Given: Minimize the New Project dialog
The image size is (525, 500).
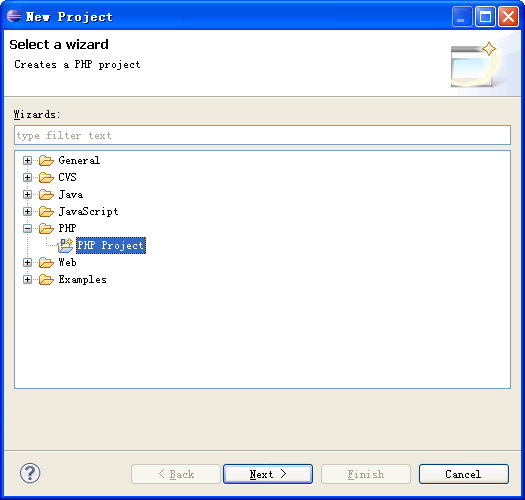Looking at the screenshot, I should click(462, 16).
